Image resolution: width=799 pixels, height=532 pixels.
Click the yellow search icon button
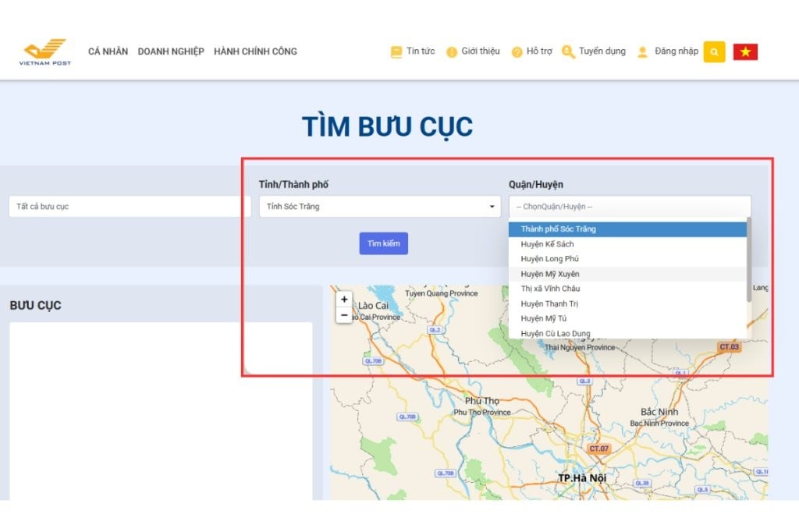pyautogui.click(x=714, y=51)
